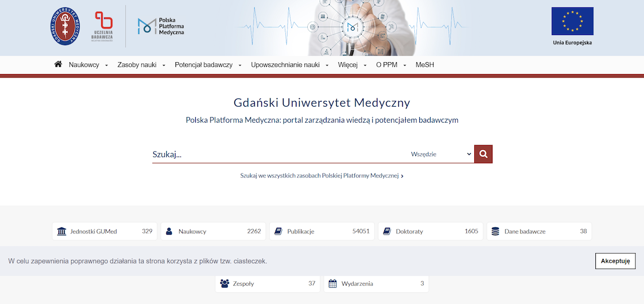The image size is (644, 304).
Task: Open the Naukowcy 2262 card
Action: pyautogui.click(x=213, y=231)
